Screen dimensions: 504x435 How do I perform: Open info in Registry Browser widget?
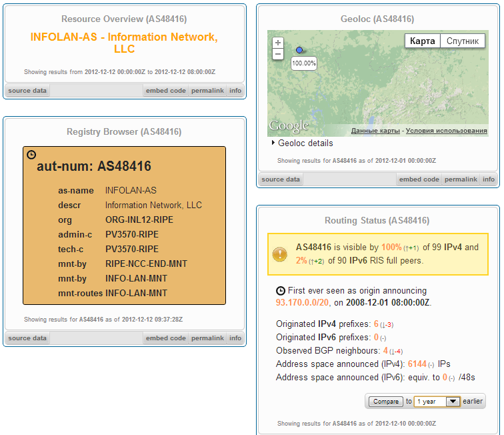coord(235,338)
